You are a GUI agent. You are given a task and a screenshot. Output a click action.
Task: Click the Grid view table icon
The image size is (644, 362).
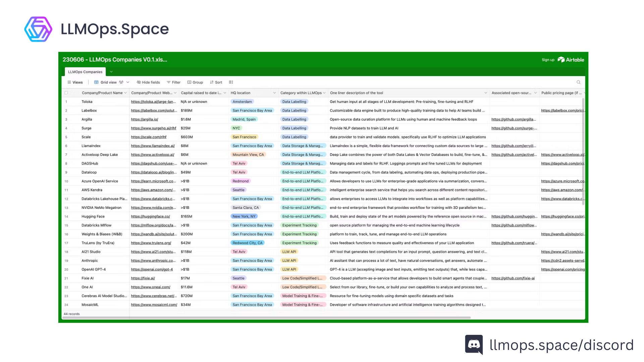click(96, 82)
